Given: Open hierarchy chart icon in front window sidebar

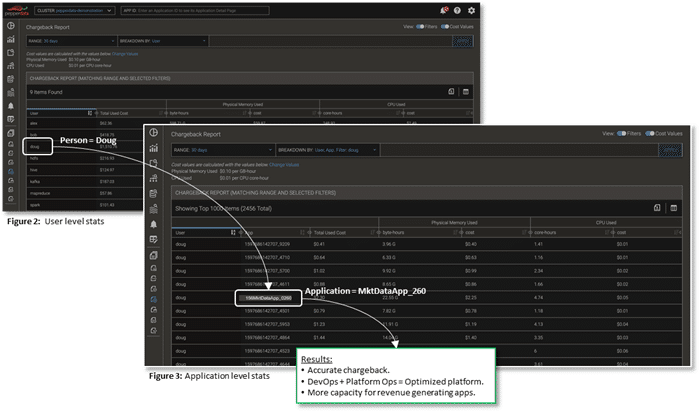Looking at the screenshot, I should 154,178.
